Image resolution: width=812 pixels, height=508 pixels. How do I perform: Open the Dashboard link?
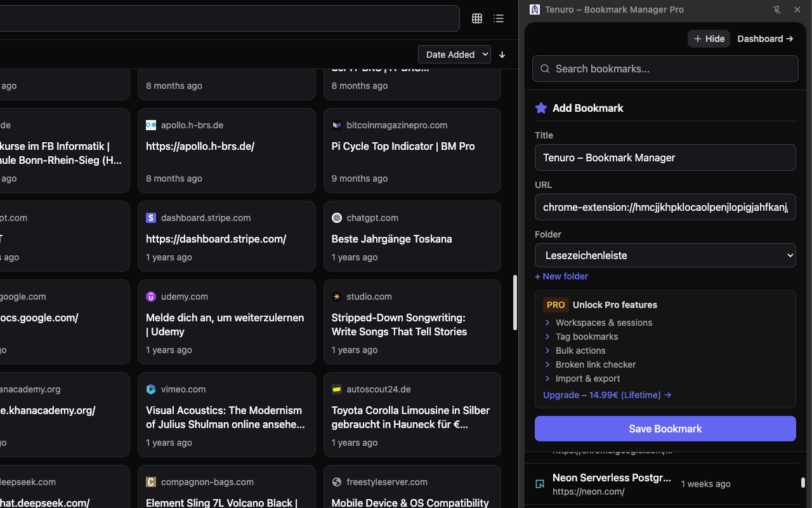pyautogui.click(x=765, y=39)
